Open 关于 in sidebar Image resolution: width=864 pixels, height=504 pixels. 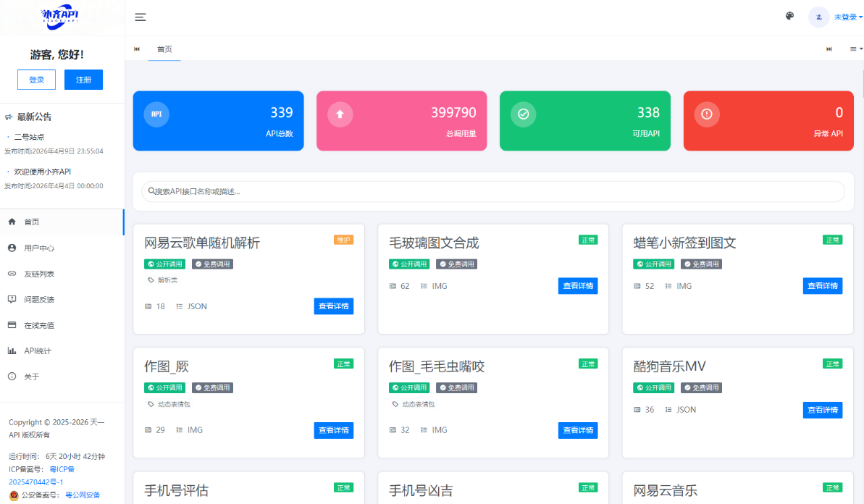pyautogui.click(x=62, y=377)
